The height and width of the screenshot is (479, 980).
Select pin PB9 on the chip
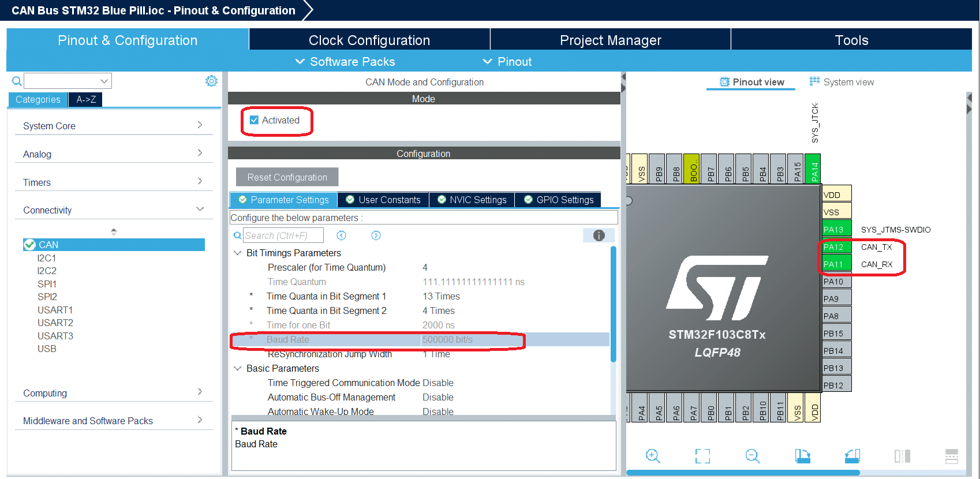tap(657, 169)
